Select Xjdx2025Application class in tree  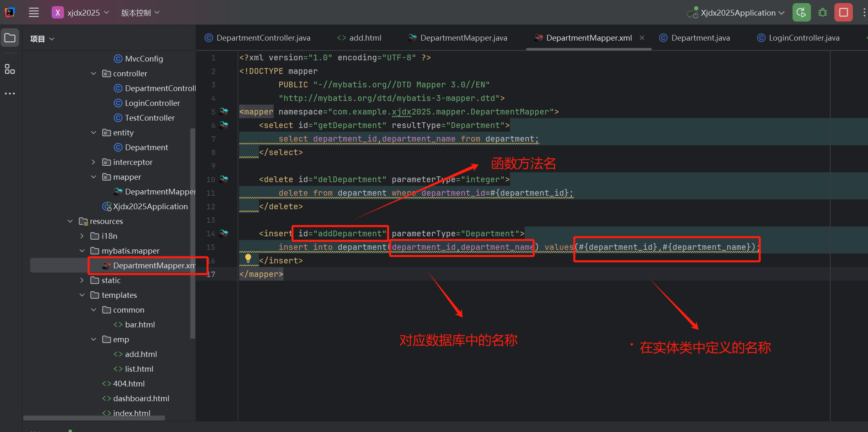pyautogui.click(x=145, y=206)
